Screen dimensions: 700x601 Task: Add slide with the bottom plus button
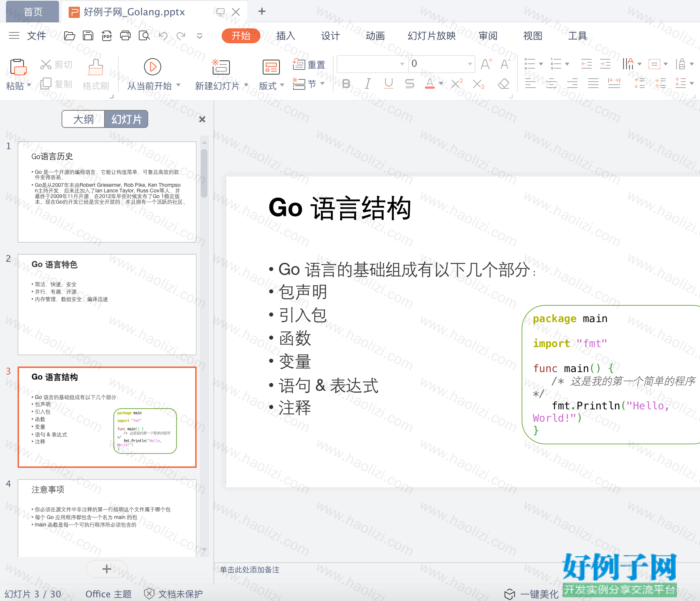click(x=107, y=569)
